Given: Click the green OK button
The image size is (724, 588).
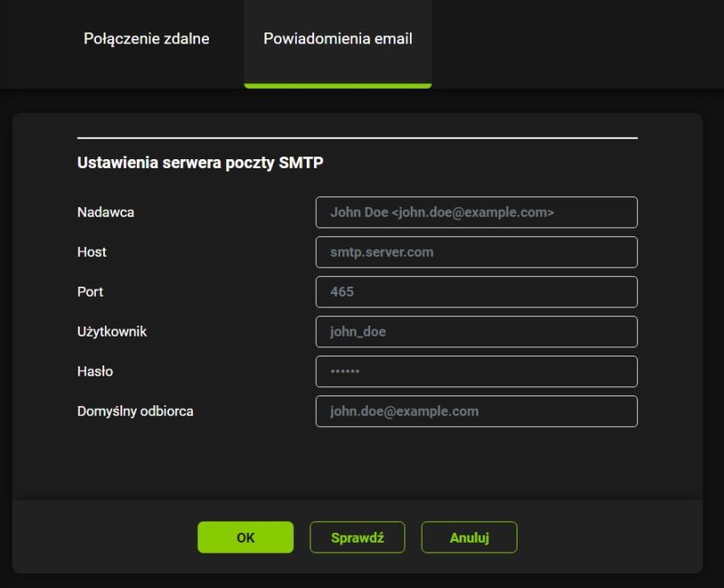Looking at the screenshot, I should tap(245, 536).
